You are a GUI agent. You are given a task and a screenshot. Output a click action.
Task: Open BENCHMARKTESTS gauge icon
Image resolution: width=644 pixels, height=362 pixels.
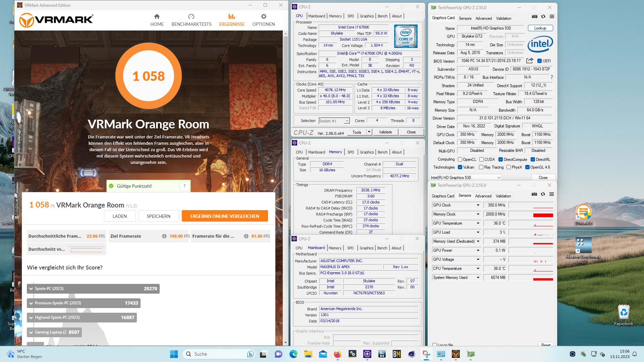191,16
